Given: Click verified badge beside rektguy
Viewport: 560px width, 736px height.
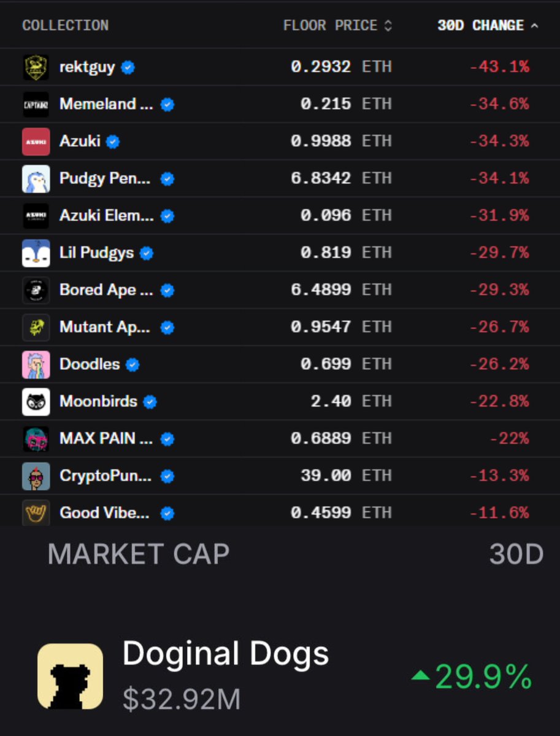Looking at the screenshot, I should coord(128,67).
